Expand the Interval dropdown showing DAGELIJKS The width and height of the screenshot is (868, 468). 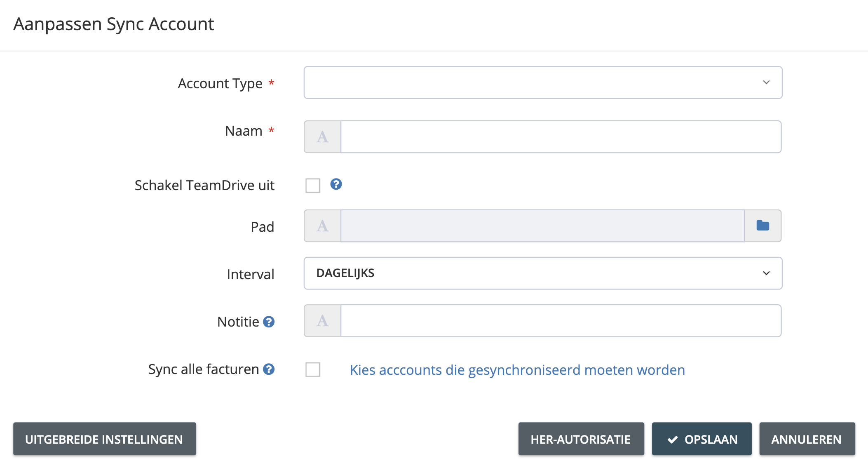tap(543, 273)
